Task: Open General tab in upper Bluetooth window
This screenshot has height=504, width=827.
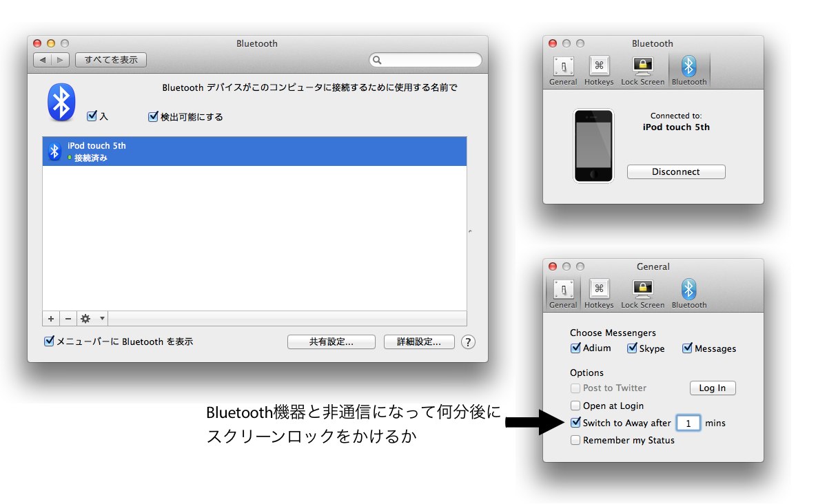Action: point(563,71)
